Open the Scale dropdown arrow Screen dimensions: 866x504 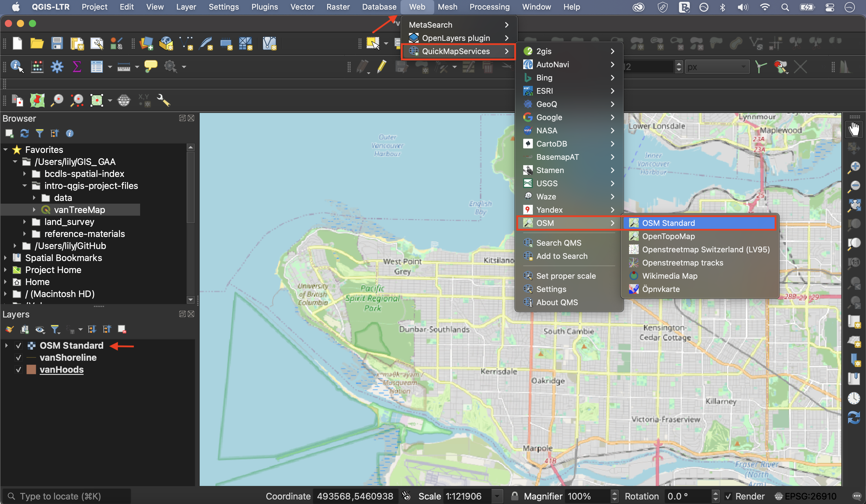497,496
